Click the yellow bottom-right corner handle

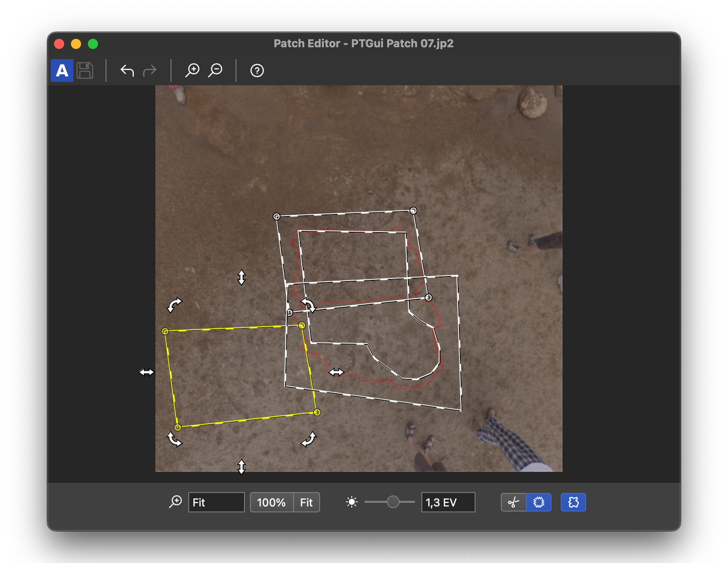(x=317, y=412)
